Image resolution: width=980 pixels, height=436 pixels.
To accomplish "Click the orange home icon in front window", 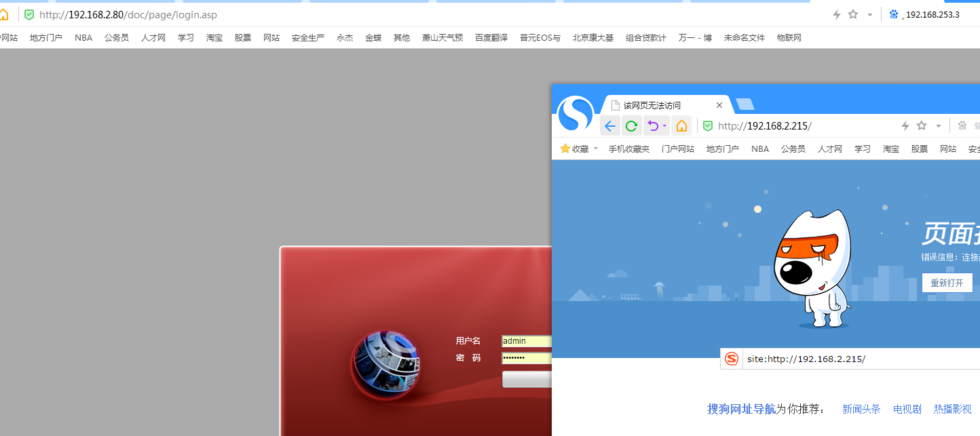I will point(682,125).
